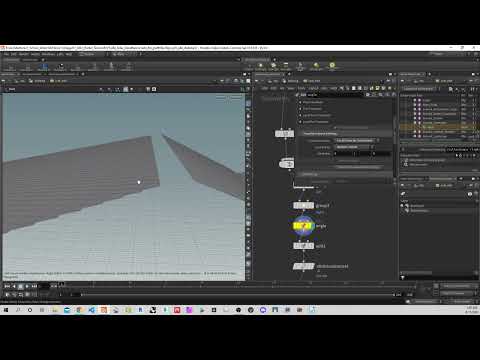480x360 pixels.
Task: Click the playback range slider bar
Action: (x=237, y=294)
